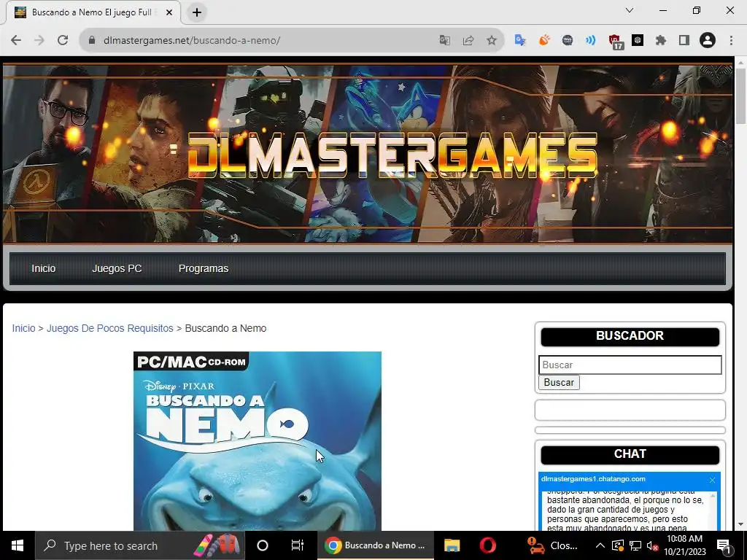Open the Opera browser from the taskbar
The width and height of the screenshot is (747, 560).
click(x=487, y=545)
